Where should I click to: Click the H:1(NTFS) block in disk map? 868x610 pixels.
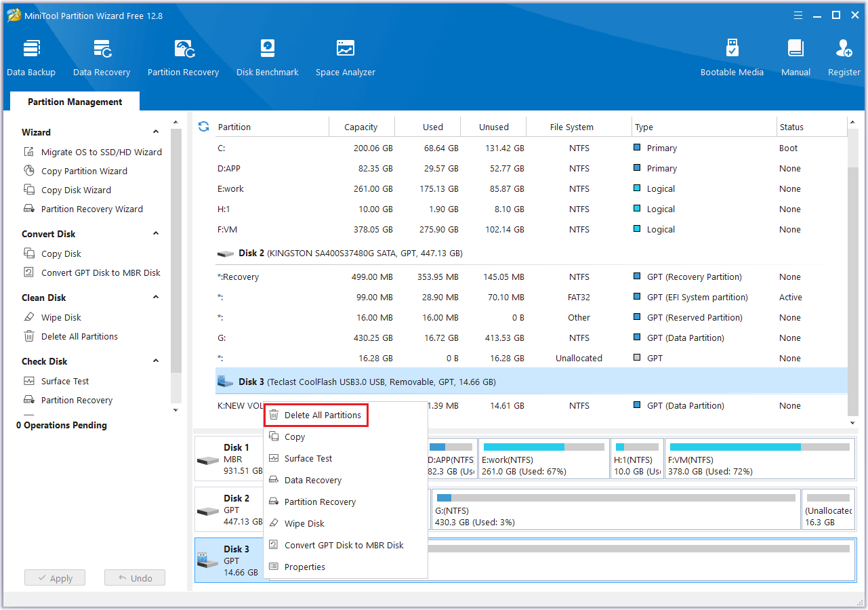[636, 459]
